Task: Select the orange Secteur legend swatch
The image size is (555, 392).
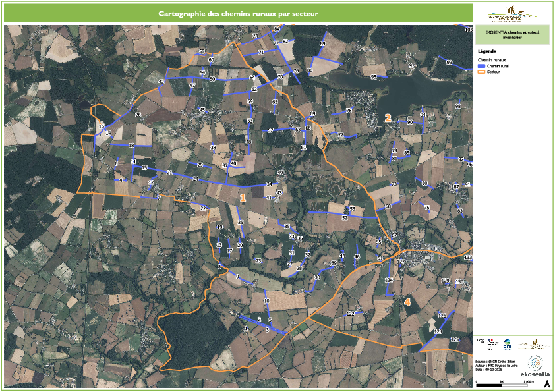Action: pyautogui.click(x=482, y=71)
